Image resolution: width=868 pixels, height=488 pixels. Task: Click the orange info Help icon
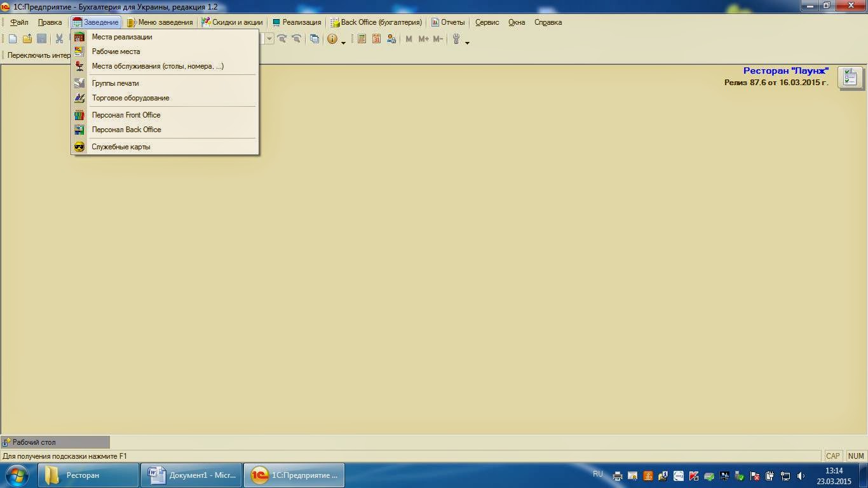pyautogui.click(x=332, y=39)
